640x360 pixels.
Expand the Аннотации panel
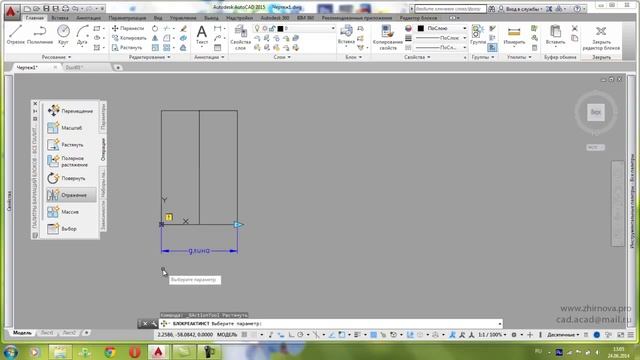click(209, 57)
